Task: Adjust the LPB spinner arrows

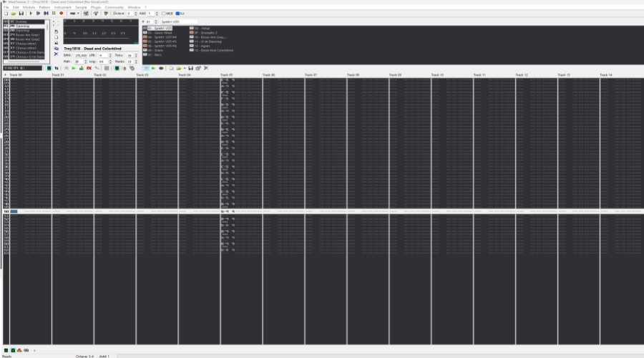Action: click(110, 55)
